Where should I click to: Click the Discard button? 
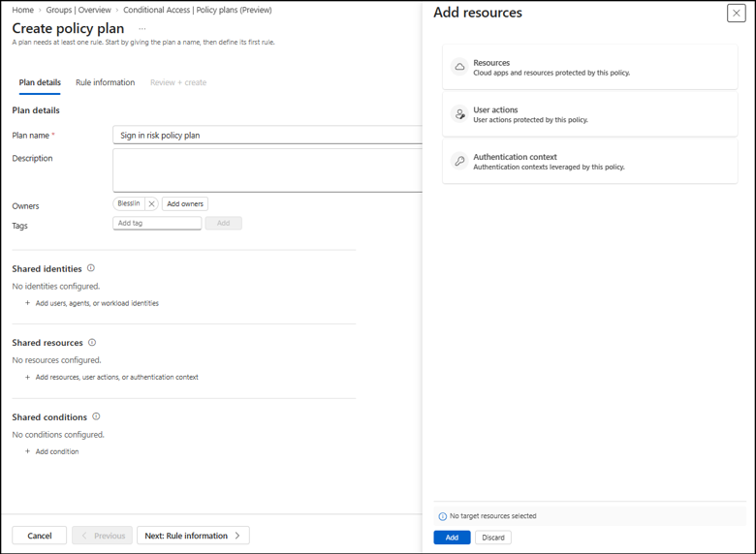click(493, 538)
